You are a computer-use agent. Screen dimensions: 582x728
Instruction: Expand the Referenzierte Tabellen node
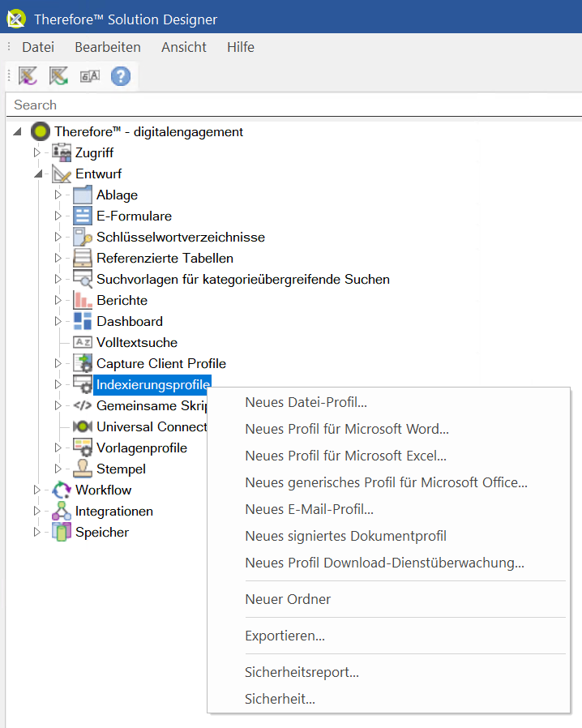click(x=58, y=258)
